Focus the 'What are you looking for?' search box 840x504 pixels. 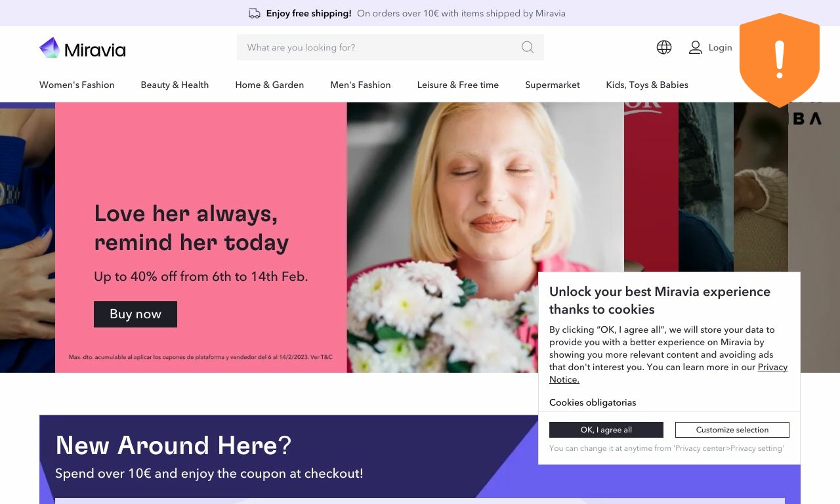coord(390,47)
